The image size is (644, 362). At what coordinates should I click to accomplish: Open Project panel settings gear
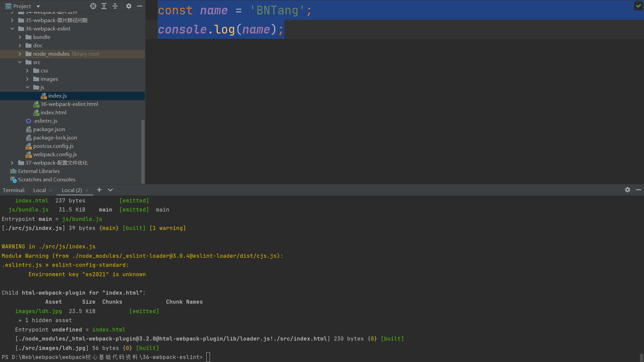(x=129, y=6)
